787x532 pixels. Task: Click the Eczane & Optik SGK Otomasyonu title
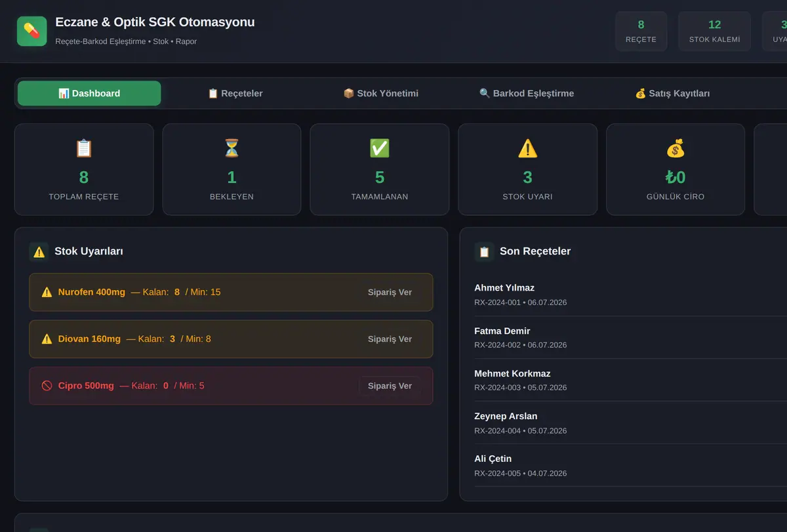155,22
